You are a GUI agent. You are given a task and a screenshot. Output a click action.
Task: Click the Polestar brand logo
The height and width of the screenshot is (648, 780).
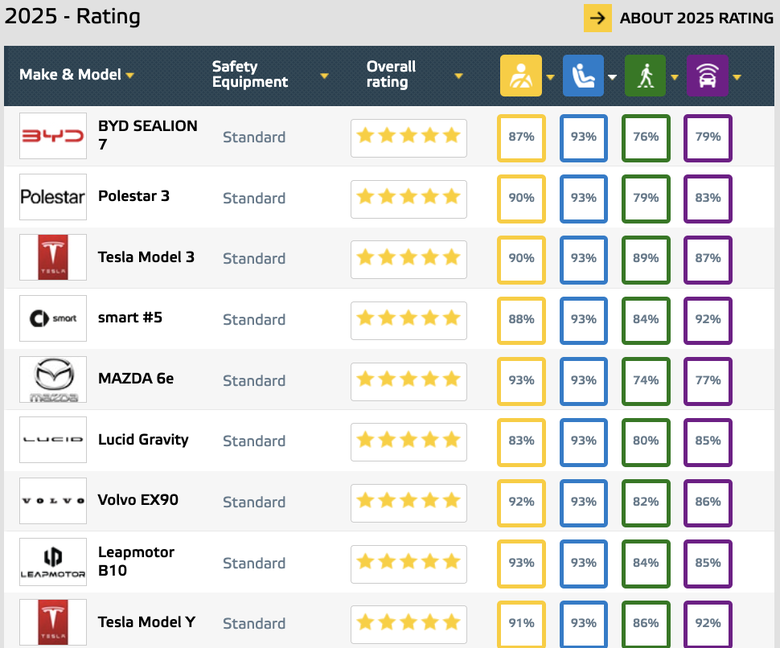tap(53, 197)
